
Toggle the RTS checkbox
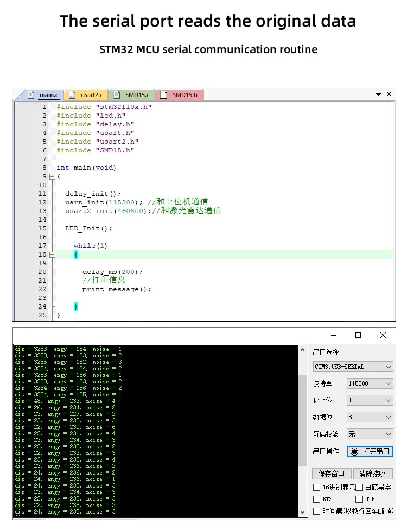(x=316, y=499)
